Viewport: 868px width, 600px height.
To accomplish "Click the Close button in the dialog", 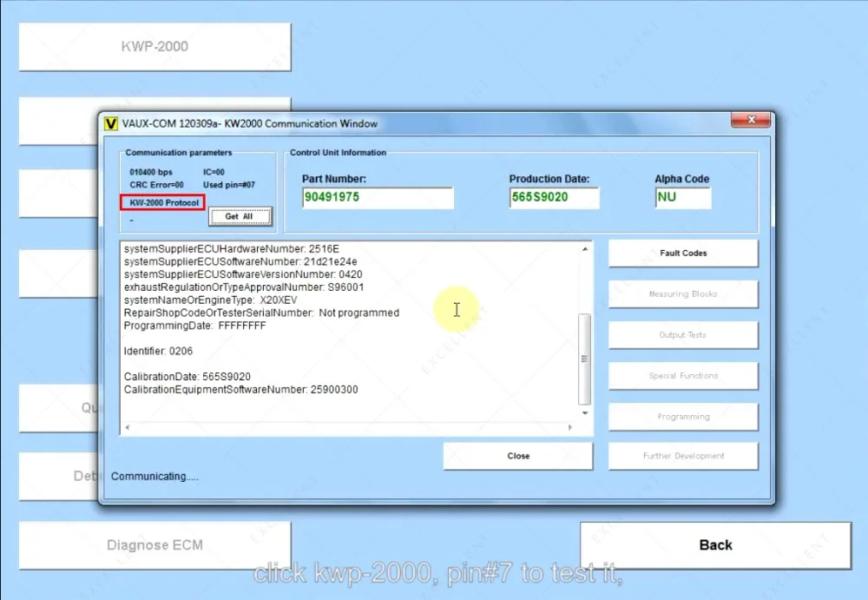I will coord(518,456).
